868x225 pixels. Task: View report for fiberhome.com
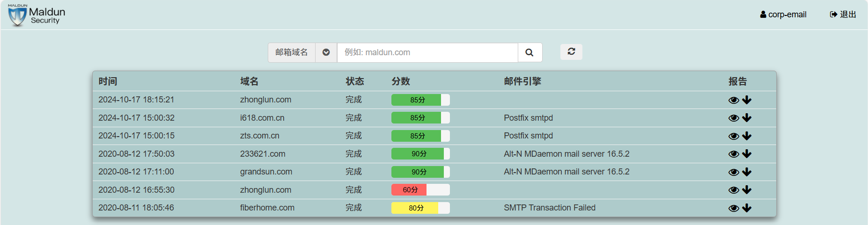734,208
